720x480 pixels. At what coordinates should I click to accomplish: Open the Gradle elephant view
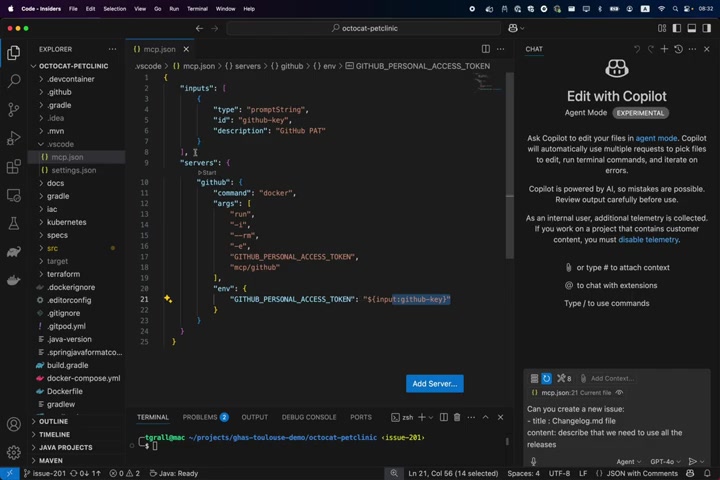pyautogui.click(x=13, y=252)
